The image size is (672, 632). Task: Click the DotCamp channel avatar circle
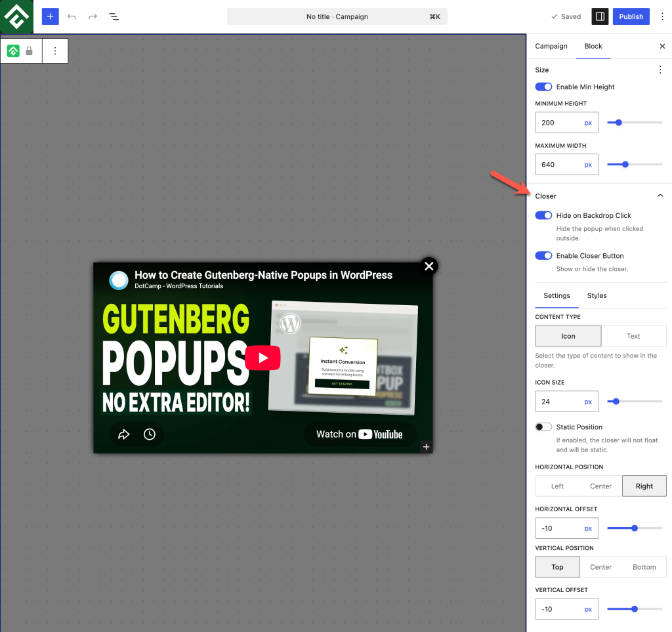[x=119, y=280]
